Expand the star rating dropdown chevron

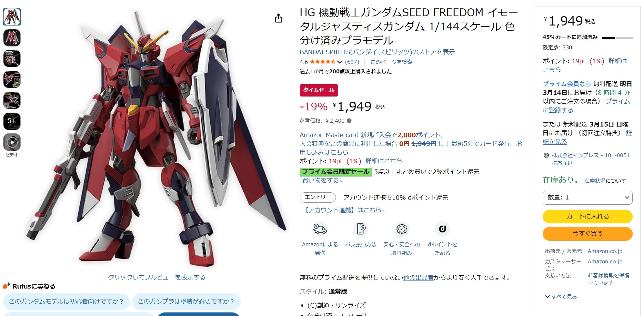[339, 62]
